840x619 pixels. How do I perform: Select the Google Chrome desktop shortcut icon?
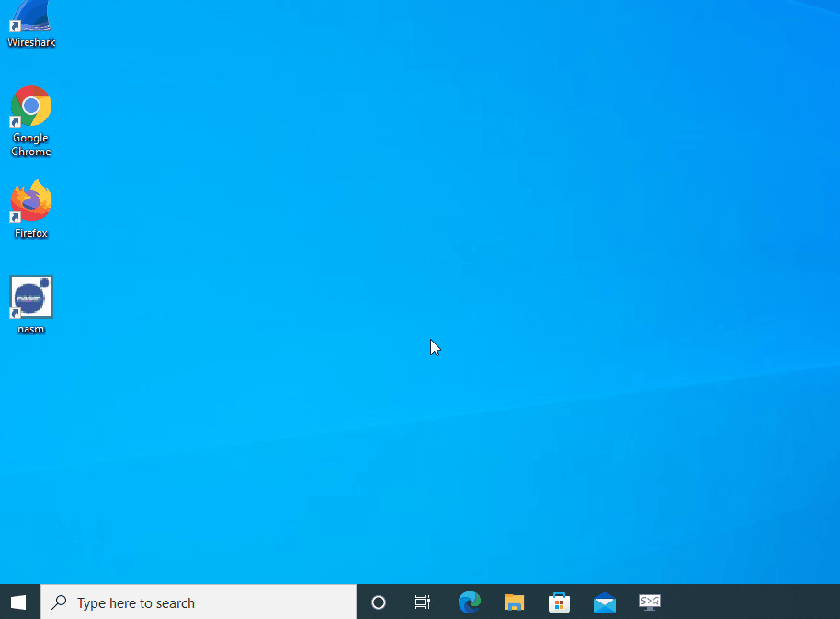tap(31, 107)
